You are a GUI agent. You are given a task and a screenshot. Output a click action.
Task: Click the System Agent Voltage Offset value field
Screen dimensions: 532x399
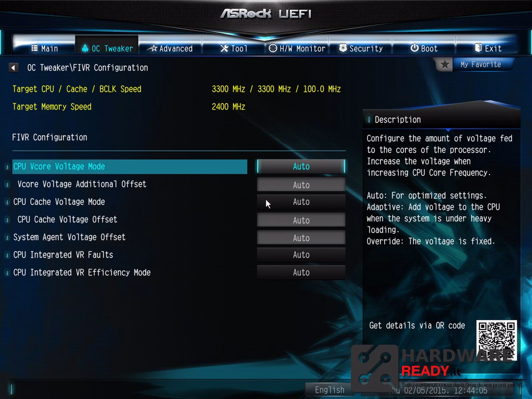click(x=301, y=238)
